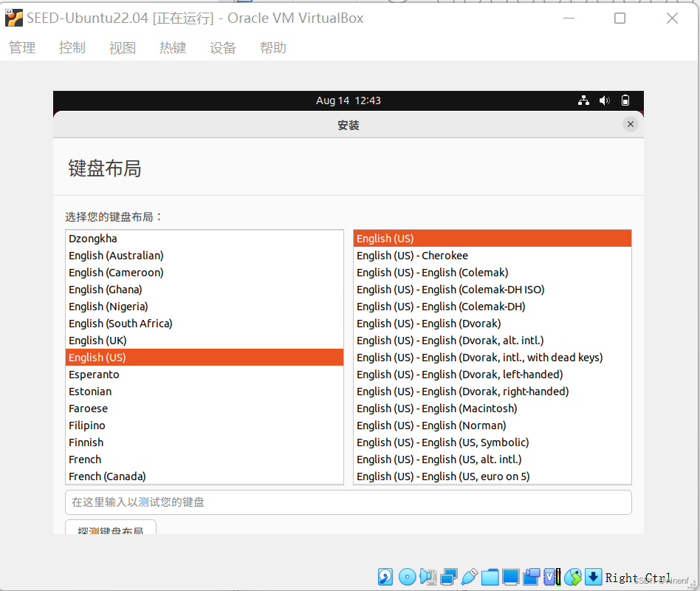Open the Ubuntu battery indicator
700x591 pixels.
click(625, 100)
